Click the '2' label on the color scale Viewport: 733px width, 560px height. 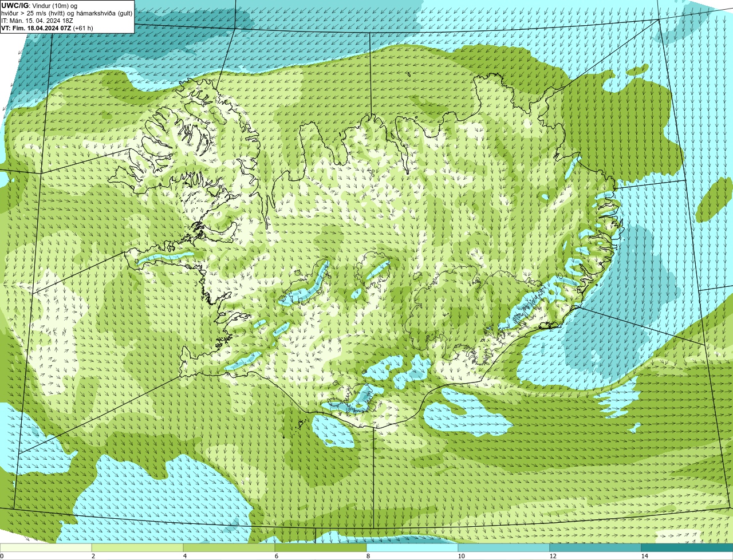coord(93,556)
